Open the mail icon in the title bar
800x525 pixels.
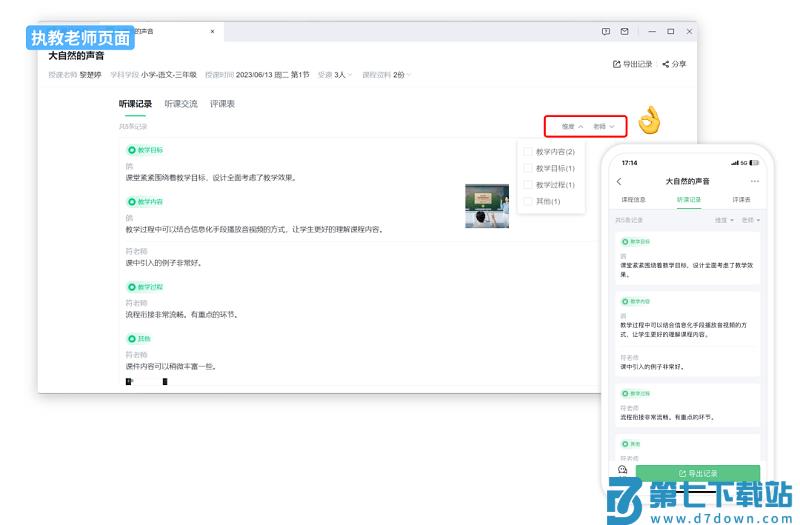[x=624, y=32]
